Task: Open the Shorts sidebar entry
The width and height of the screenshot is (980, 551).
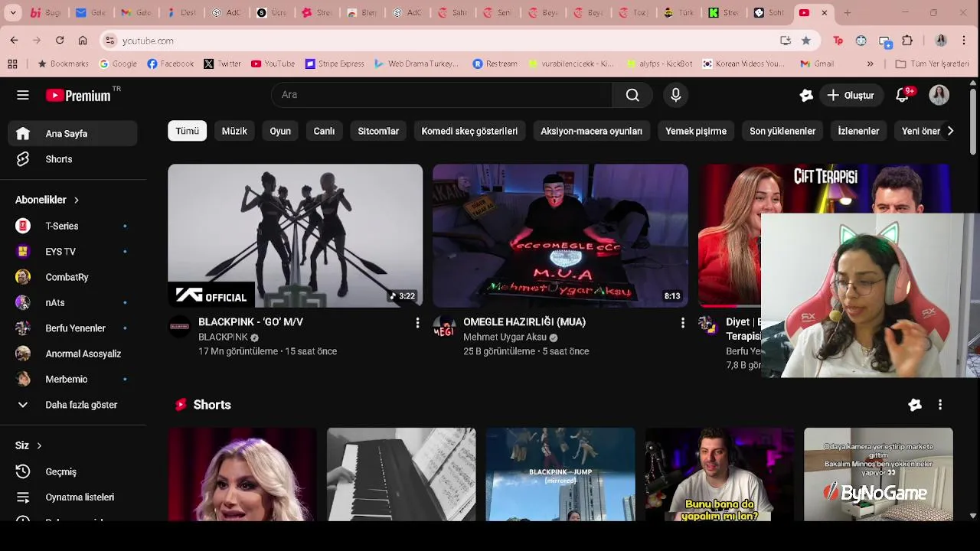Action: [x=73, y=159]
